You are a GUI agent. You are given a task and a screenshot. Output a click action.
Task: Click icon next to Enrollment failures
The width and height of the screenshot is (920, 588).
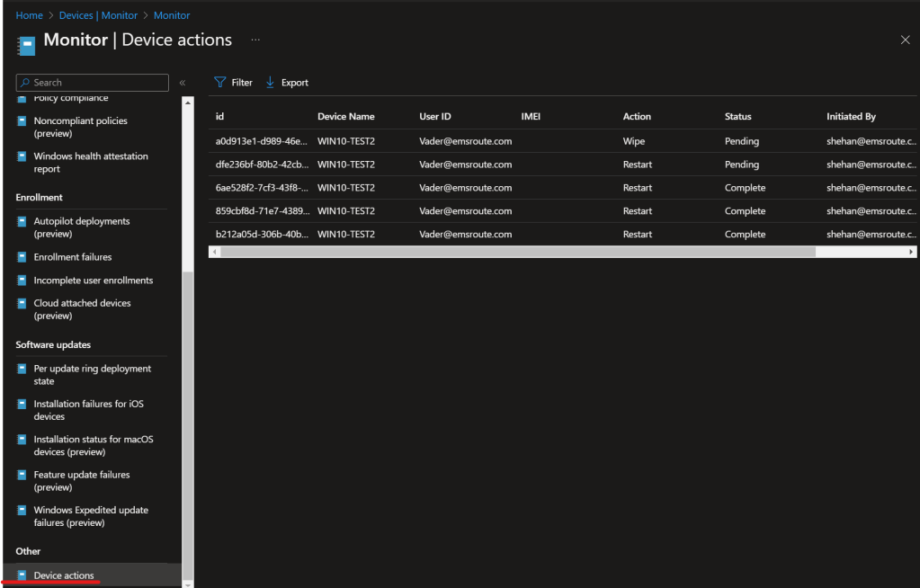click(x=22, y=257)
